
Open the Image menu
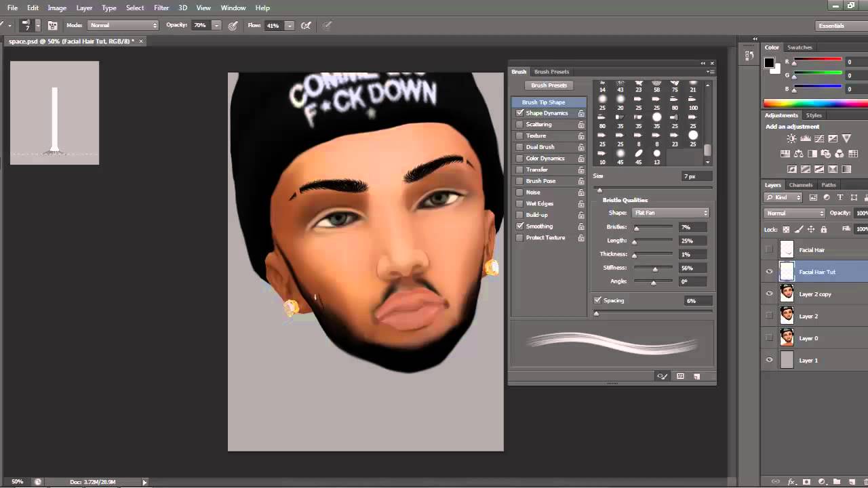57,7
